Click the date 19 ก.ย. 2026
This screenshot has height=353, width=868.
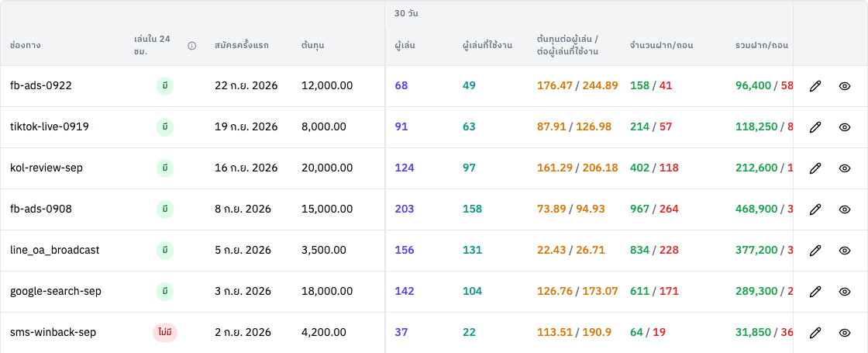click(x=246, y=127)
